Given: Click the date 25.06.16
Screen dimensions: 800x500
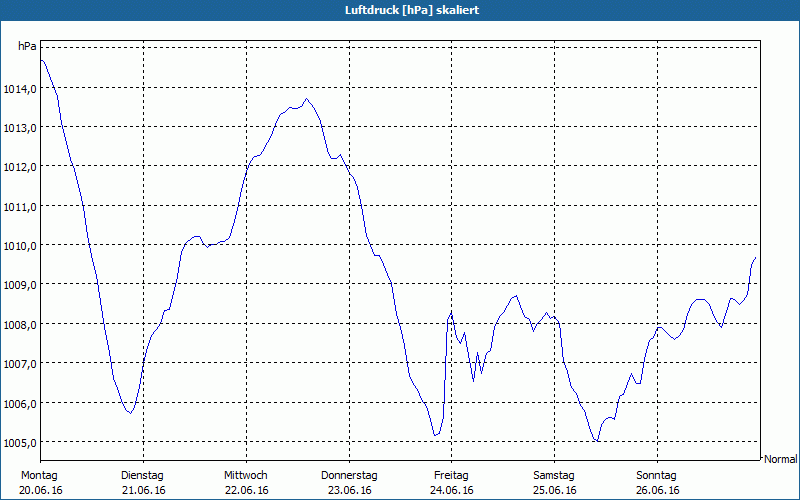Looking at the screenshot, I should point(555,490).
